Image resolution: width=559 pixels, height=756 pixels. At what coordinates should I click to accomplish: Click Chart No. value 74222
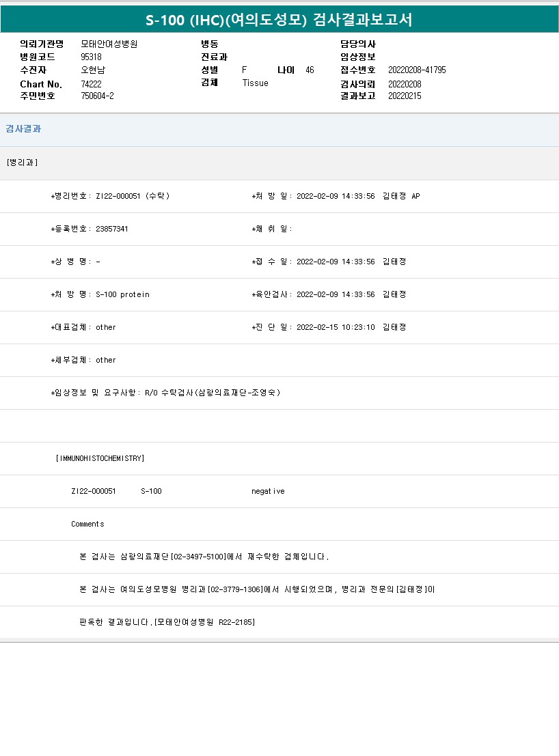pyautogui.click(x=91, y=84)
